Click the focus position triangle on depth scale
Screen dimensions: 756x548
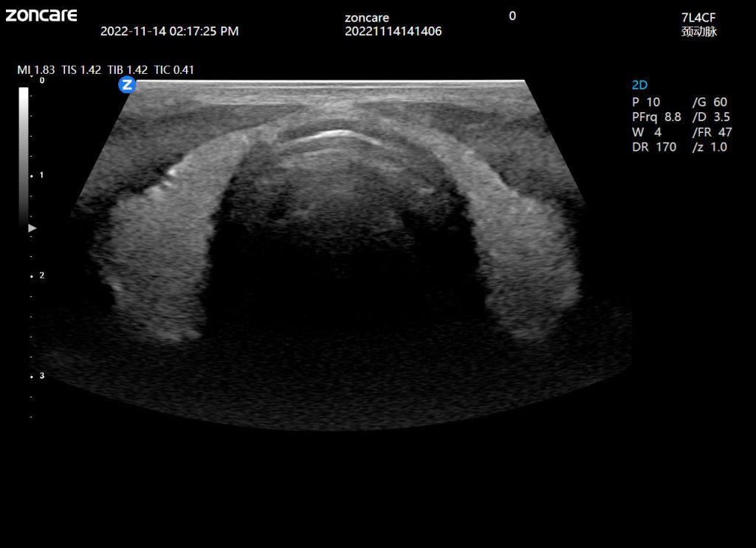pyautogui.click(x=32, y=229)
